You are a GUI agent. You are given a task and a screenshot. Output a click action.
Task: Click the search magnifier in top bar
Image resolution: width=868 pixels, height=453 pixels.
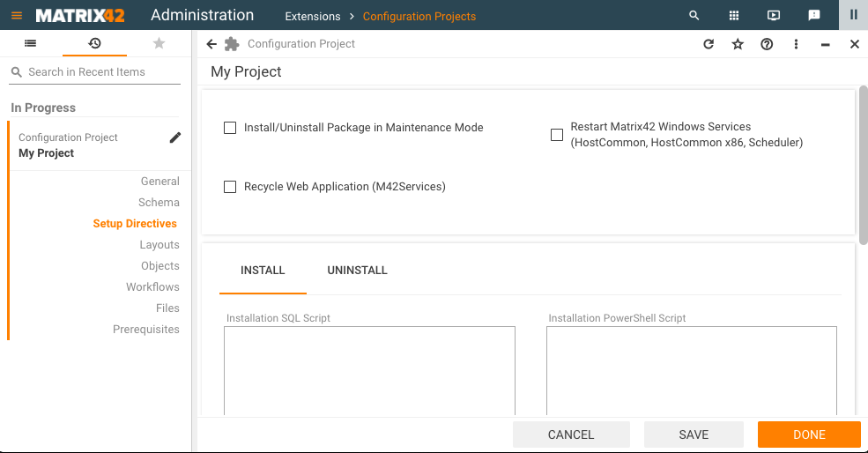[x=694, y=16]
